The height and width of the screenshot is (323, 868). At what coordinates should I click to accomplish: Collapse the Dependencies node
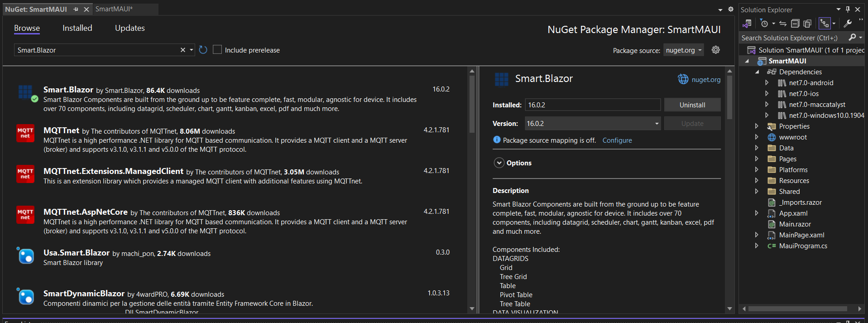tap(757, 72)
